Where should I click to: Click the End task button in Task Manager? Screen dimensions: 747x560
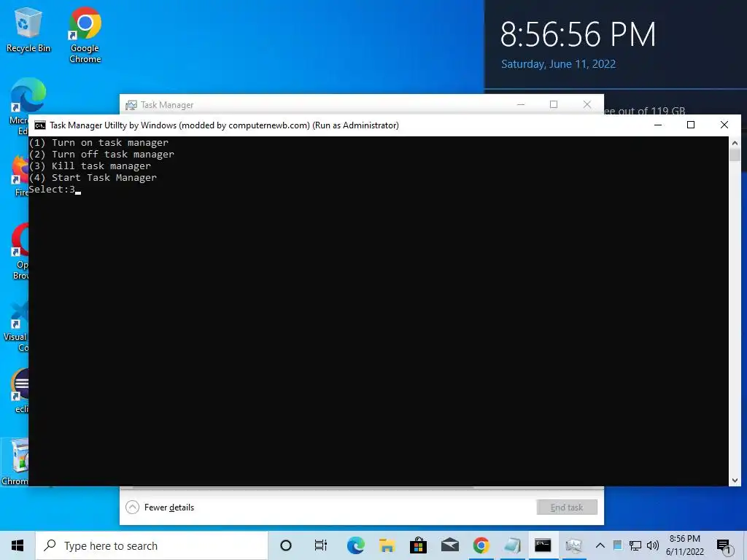pos(567,507)
